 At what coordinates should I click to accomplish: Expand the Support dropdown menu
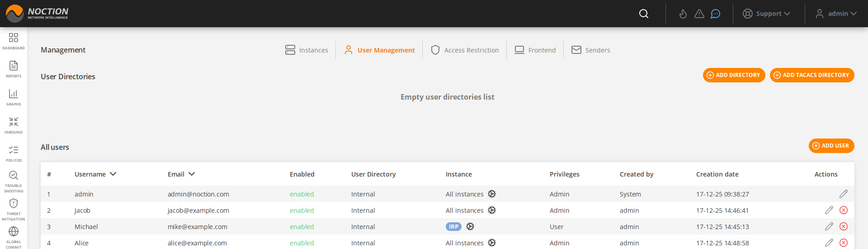pyautogui.click(x=767, y=14)
